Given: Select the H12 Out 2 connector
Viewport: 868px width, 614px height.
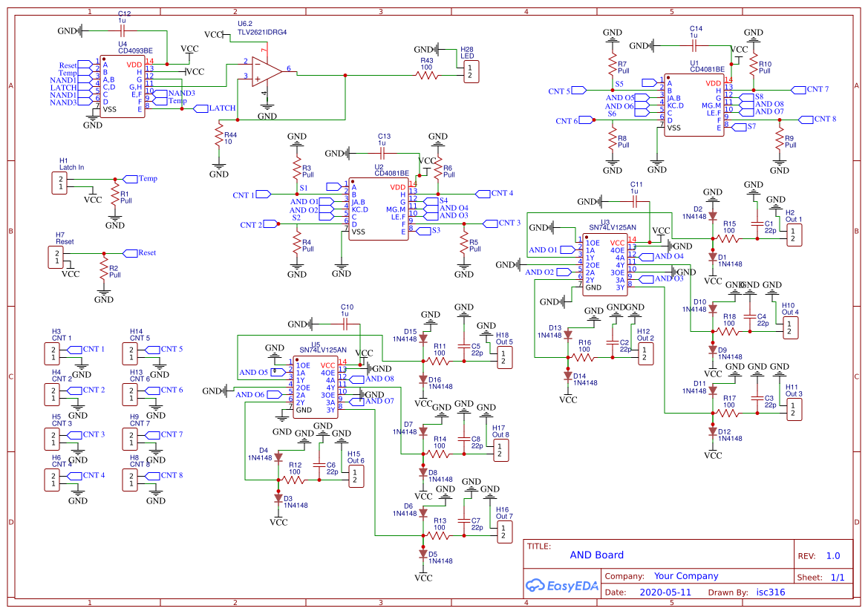Looking at the screenshot, I should click(646, 354).
